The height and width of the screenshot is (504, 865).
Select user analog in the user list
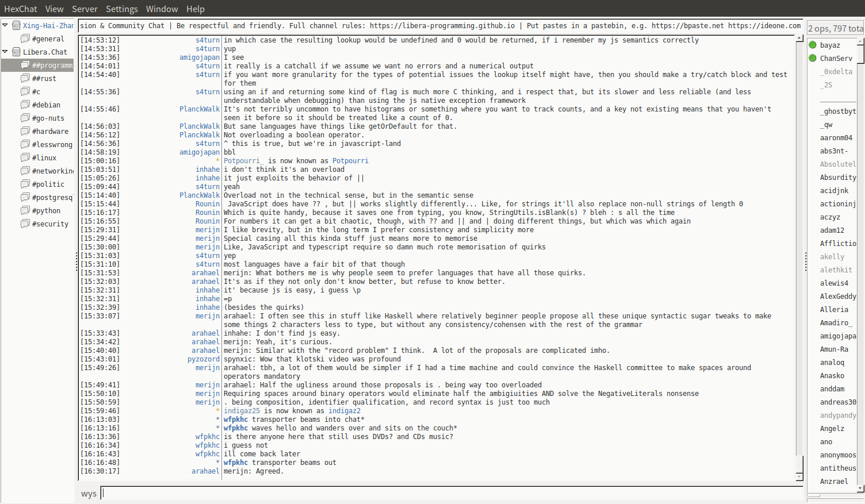click(x=832, y=362)
